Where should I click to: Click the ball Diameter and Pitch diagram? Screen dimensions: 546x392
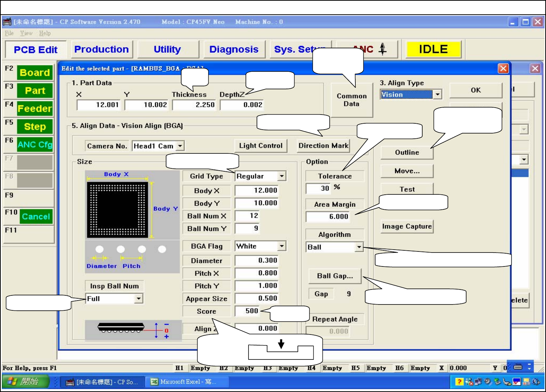coord(132,257)
